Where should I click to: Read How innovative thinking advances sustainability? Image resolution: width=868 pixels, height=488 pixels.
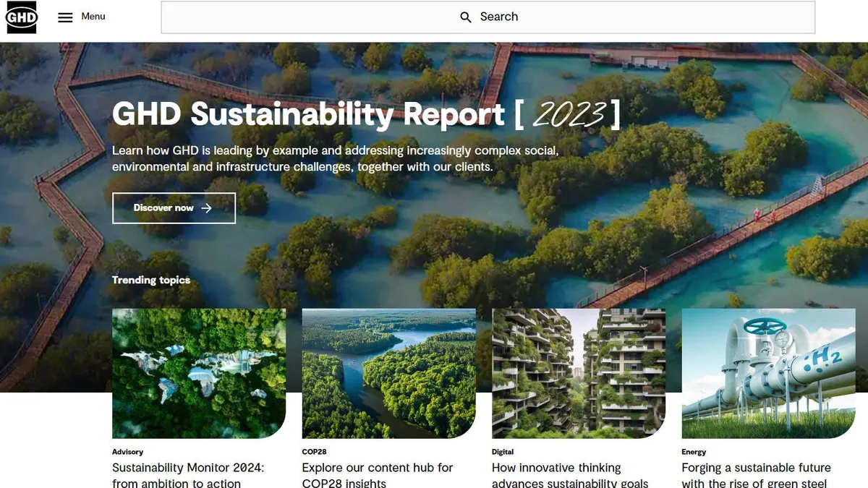(x=570, y=475)
